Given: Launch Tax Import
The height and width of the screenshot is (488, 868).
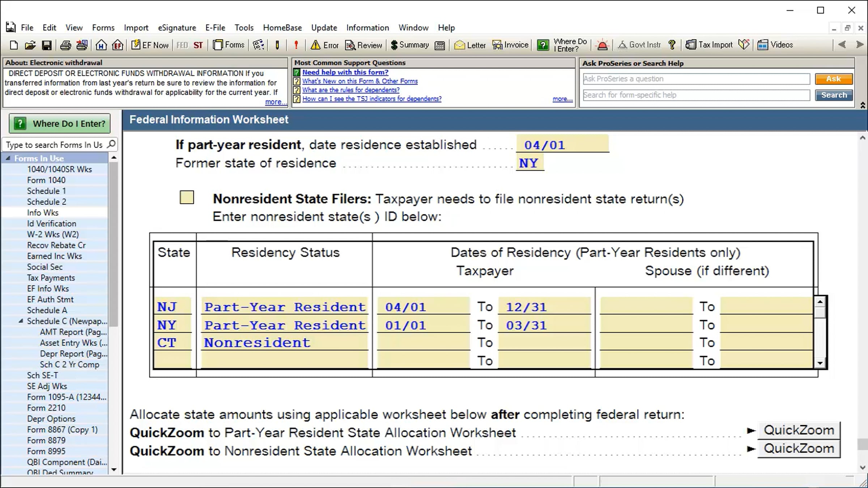Looking at the screenshot, I should point(709,44).
